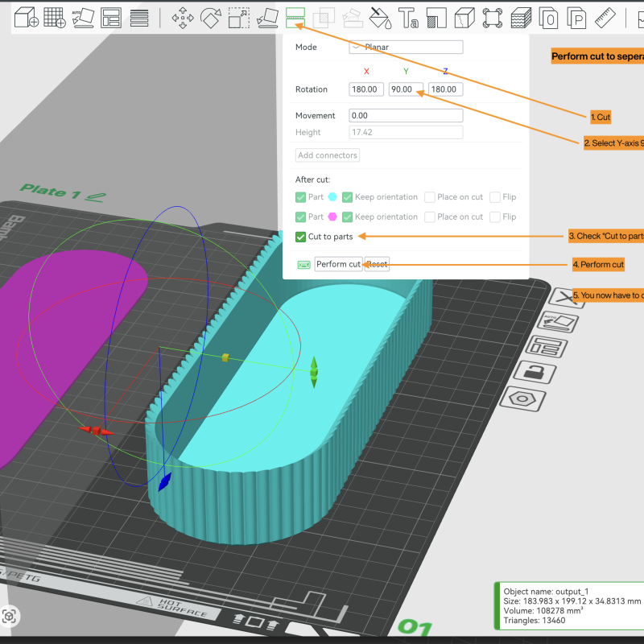644x644 pixels.
Task: Click Reset to restore cut settings
Action: [376, 264]
